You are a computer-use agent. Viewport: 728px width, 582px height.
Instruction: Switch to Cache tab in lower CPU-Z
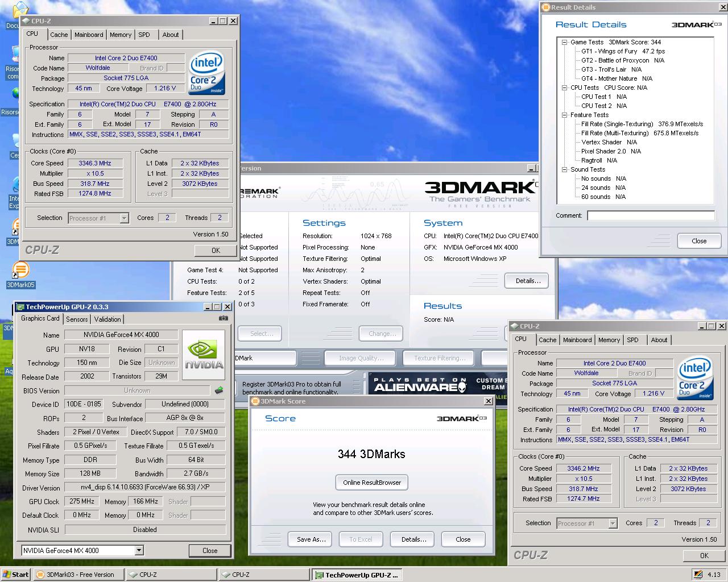547,340
